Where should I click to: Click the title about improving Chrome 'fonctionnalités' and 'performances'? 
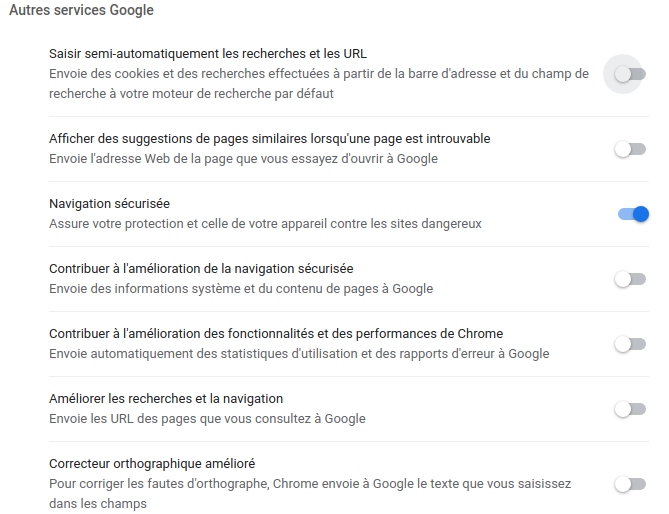click(x=275, y=333)
